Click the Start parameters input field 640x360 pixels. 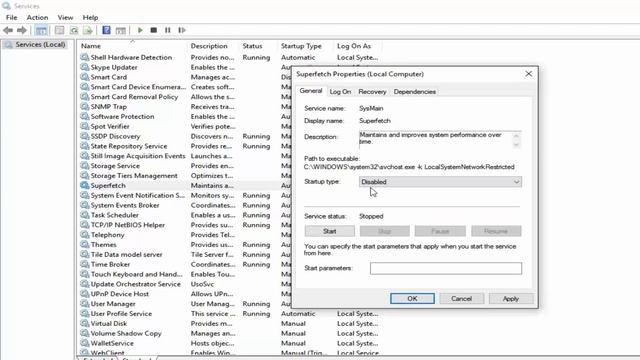[445, 268]
